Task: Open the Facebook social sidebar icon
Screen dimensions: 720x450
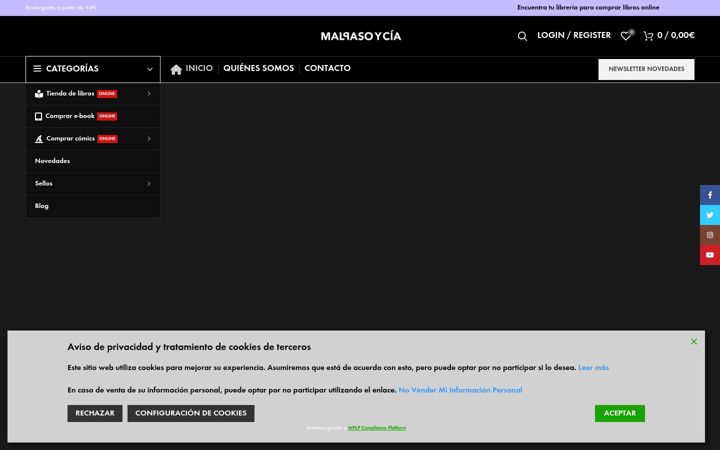Action: 710,195
